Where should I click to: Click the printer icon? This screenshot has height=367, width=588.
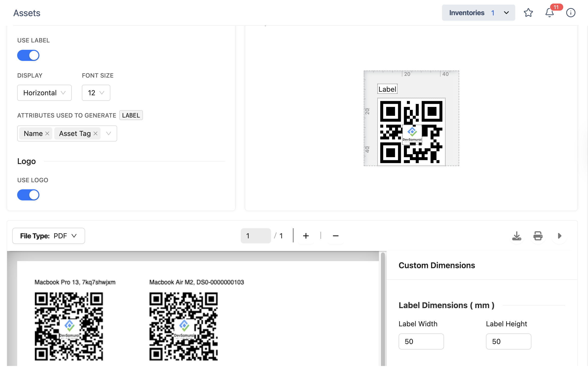coord(538,236)
